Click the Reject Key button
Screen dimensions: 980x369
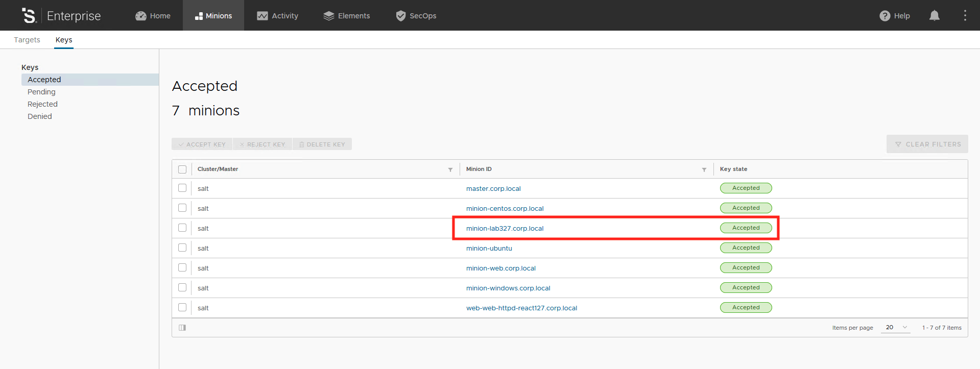coord(262,144)
